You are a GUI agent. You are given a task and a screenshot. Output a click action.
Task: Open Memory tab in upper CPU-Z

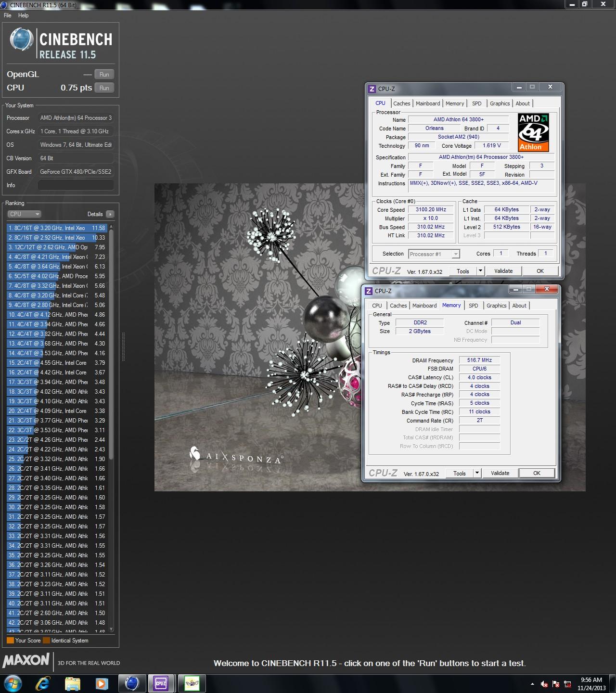tap(455, 103)
